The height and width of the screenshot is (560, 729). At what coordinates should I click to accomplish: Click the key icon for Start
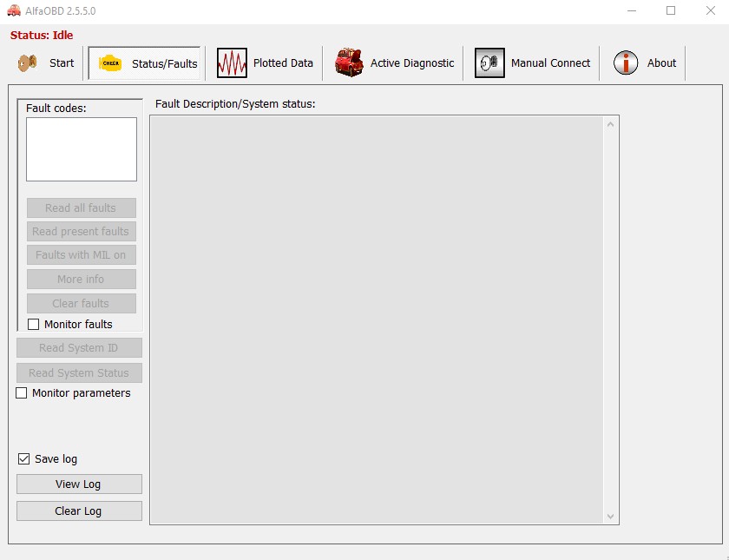tap(28, 63)
